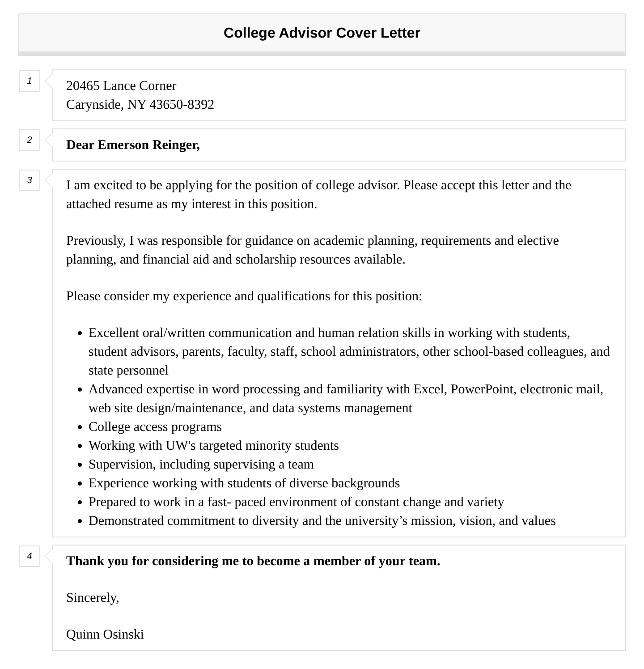Click the Quinn Osinski signature name

(x=105, y=635)
